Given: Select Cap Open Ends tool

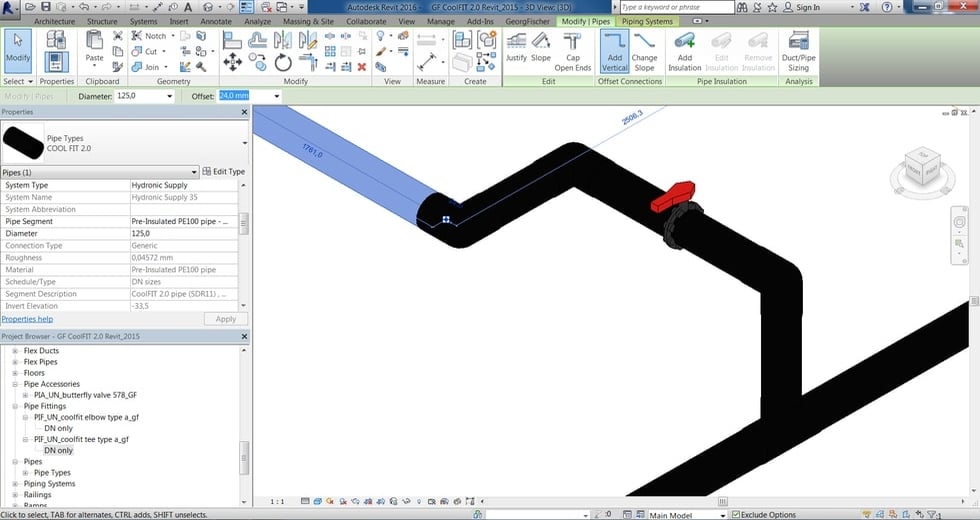Looking at the screenshot, I should [x=572, y=51].
